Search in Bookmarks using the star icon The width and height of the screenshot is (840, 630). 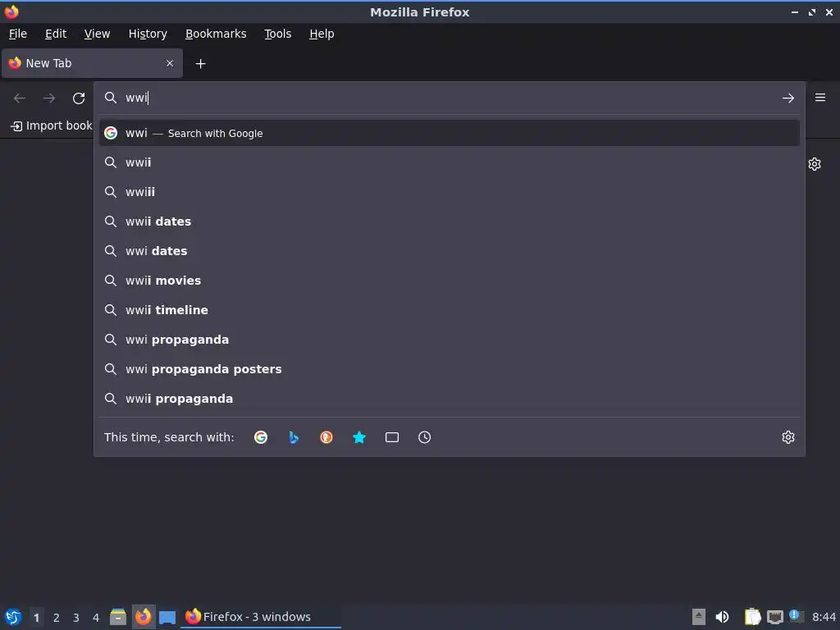pyautogui.click(x=359, y=437)
